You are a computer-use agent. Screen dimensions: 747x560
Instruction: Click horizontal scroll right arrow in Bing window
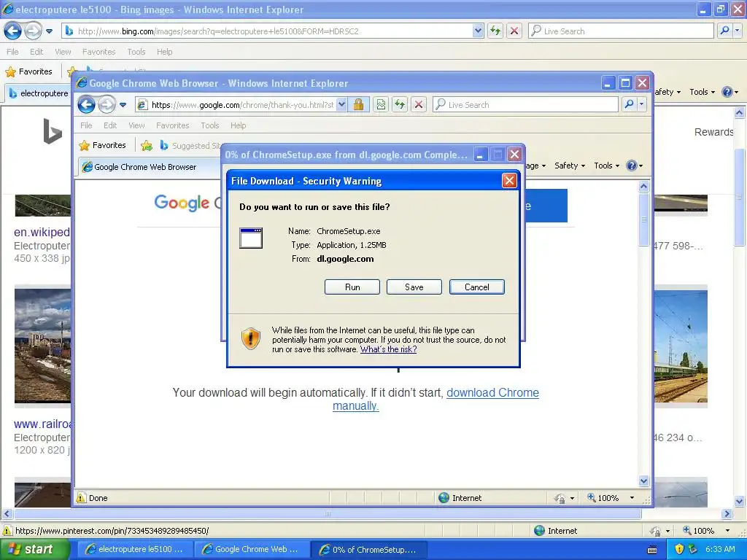coord(727,514)
